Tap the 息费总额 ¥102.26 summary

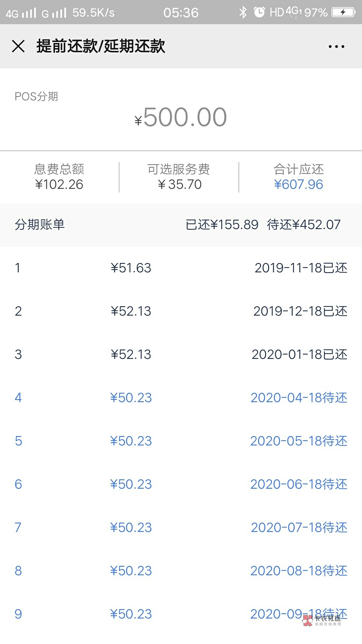(59, 177)
